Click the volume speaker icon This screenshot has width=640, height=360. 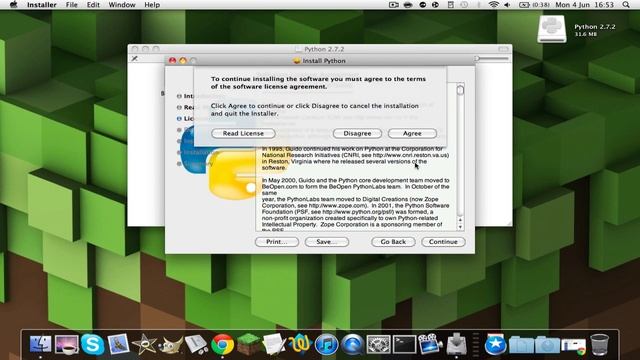[x=507, y=5]
